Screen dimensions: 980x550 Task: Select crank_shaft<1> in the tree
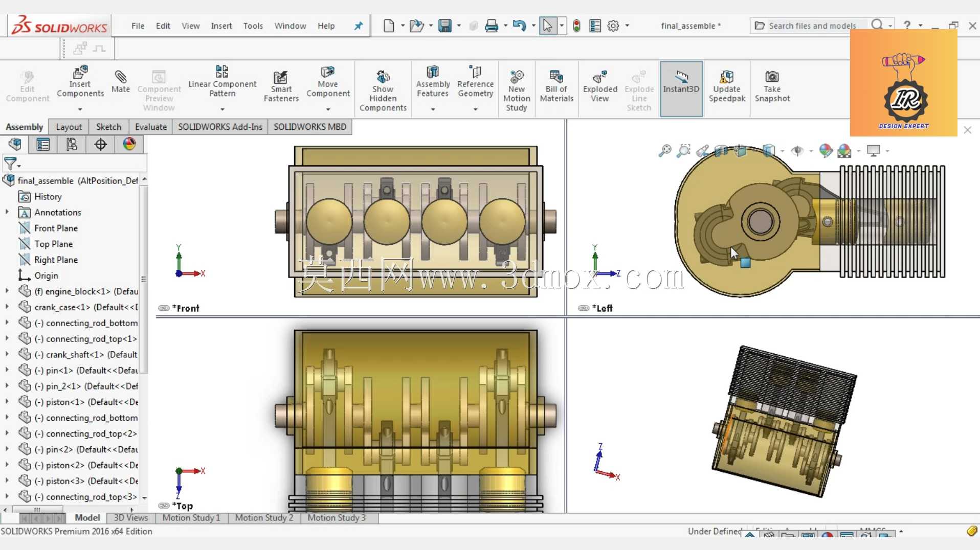coord(86,354)
